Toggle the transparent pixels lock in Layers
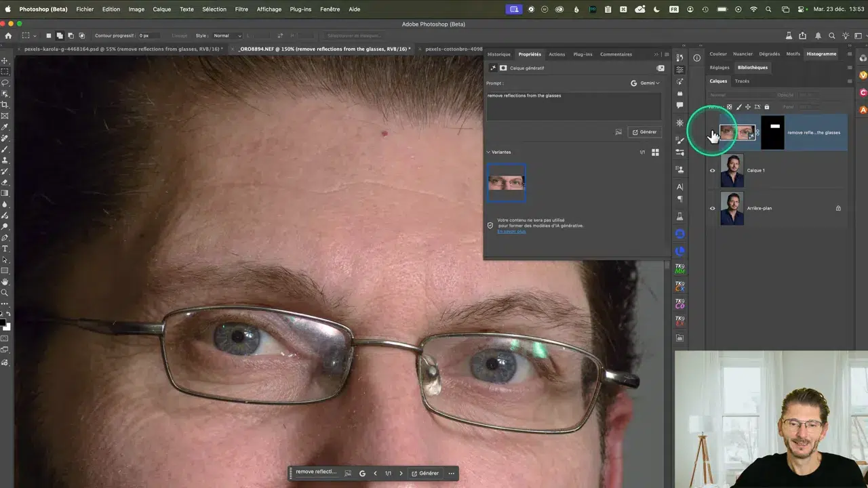868x488 pixels. pos(729,106)
